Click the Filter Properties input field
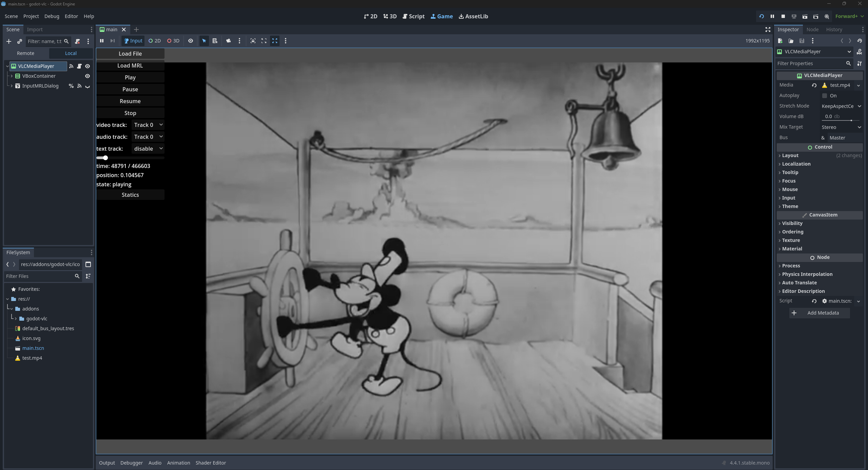Image resolution: width=868 pixels, height=470 pixels. 811,63
